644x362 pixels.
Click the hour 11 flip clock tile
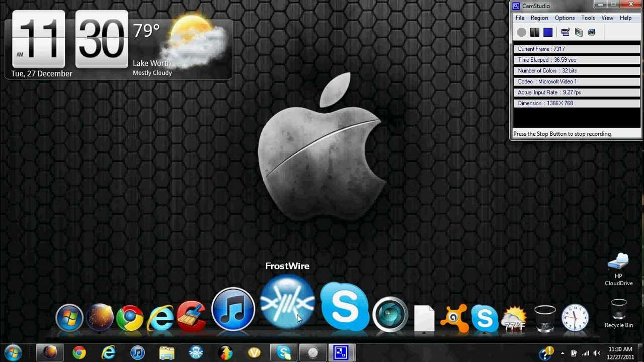click(39, 39)
